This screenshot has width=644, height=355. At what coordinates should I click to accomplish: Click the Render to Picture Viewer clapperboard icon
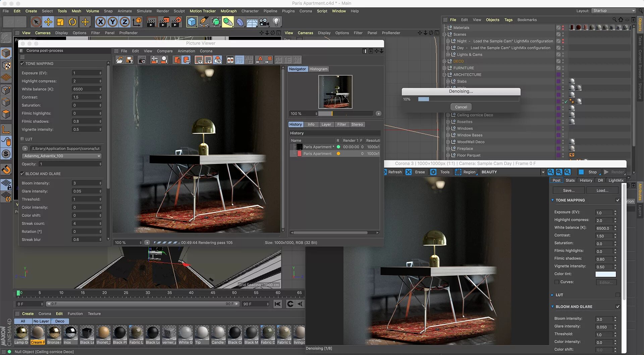164,22
